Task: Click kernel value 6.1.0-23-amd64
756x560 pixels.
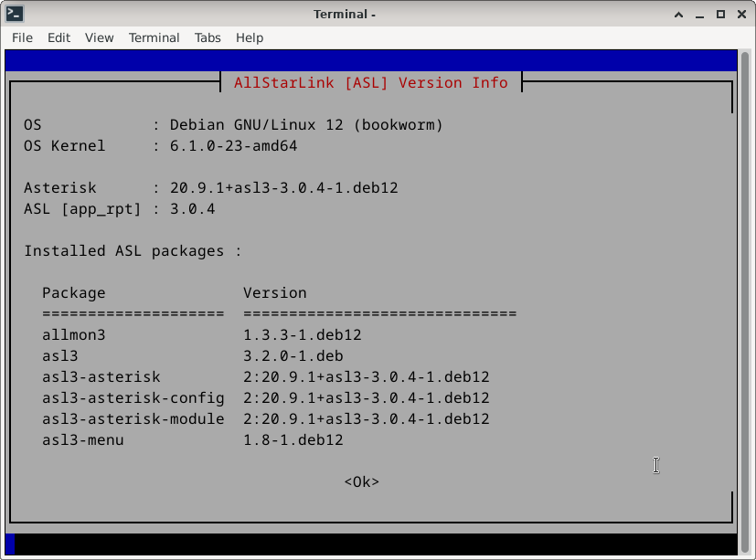Action: [x=233, y=145]
